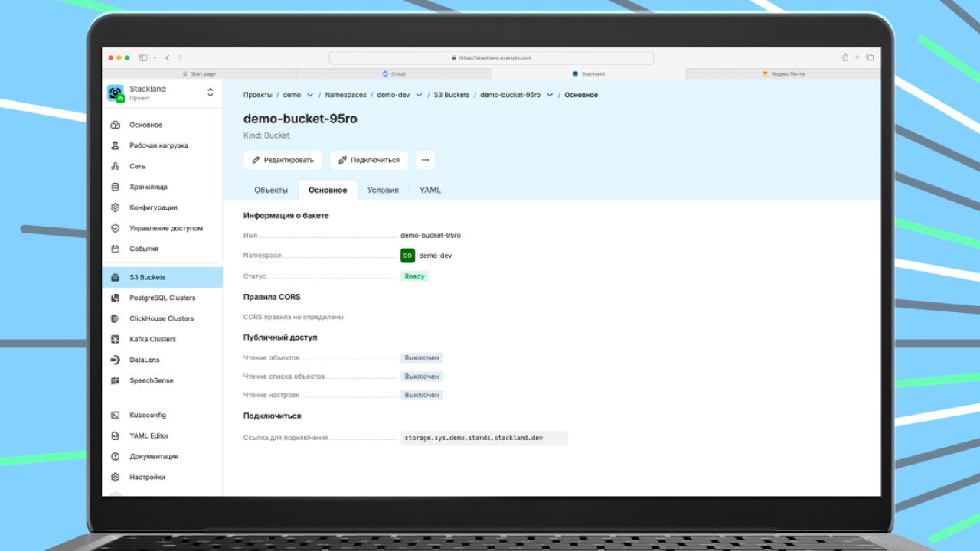Expand the demo project breadcrumb dropdown
Screen dimensions: 980x551
tap(310, 95)
